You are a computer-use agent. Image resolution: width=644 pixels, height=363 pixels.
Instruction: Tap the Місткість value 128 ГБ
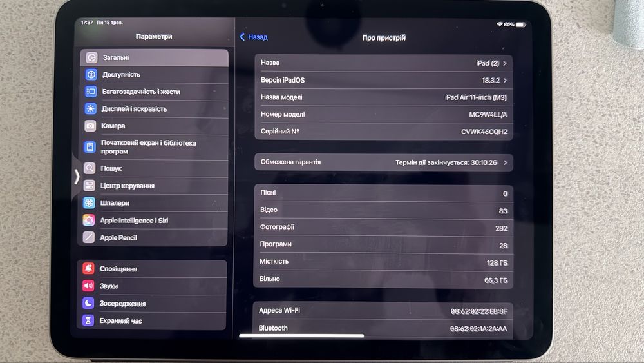[497, 263]
